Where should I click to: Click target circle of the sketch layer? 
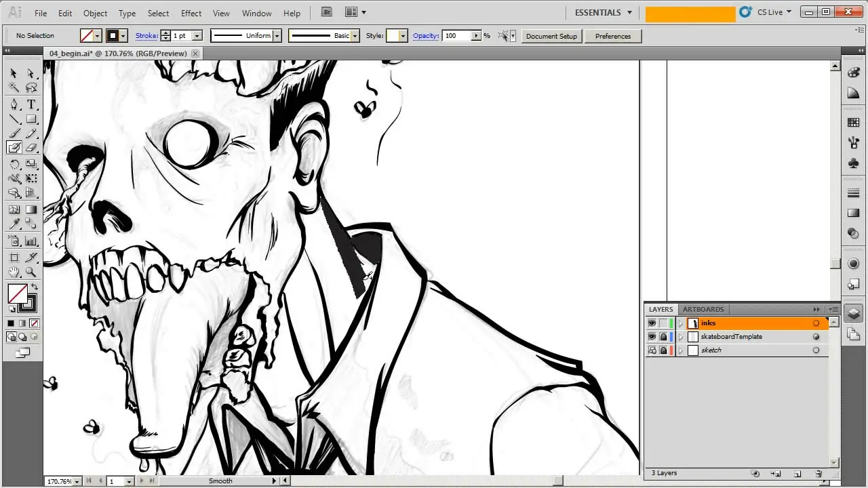(x=816, y=350)
